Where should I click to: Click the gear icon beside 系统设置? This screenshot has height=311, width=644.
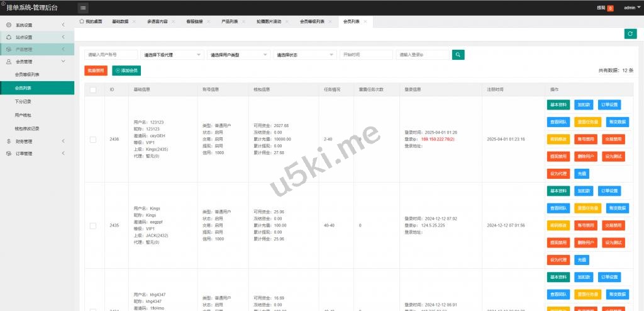8,25
